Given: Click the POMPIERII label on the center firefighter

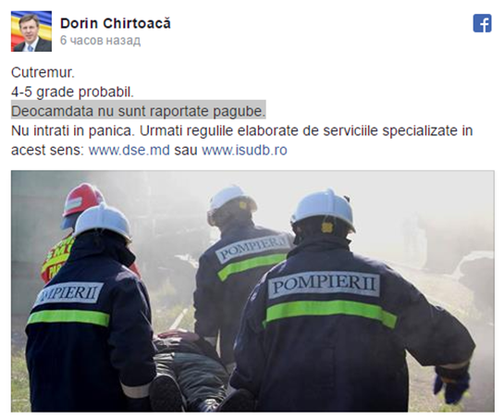Looking at the screenshot, I should [252, 248].
